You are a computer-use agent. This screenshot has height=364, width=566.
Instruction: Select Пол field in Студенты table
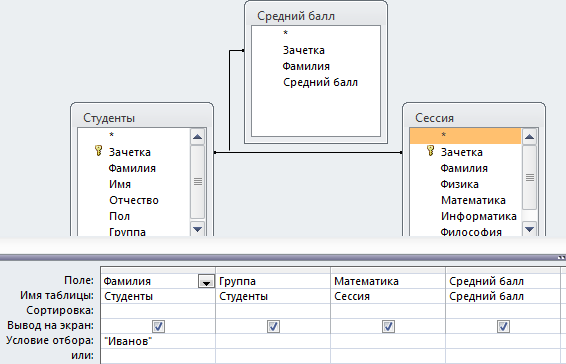tap(119, 216)
